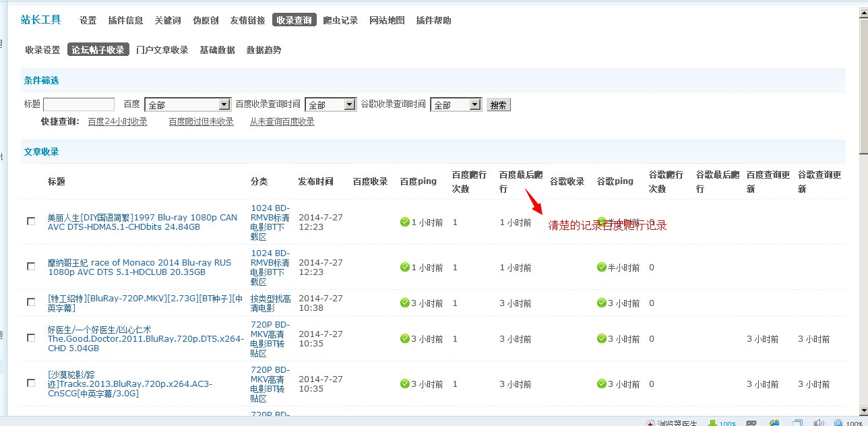This screenshot has width=868, height=426.
Task: Click Baidu ping check icon for 好医生 row
Action: pos(404,338)
